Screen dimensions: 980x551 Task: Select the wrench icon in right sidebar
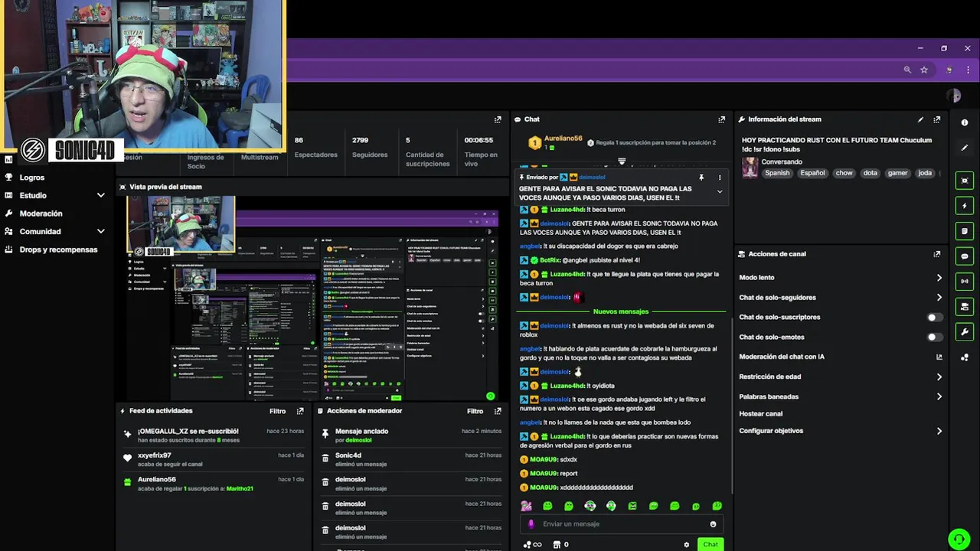[964, 332]
